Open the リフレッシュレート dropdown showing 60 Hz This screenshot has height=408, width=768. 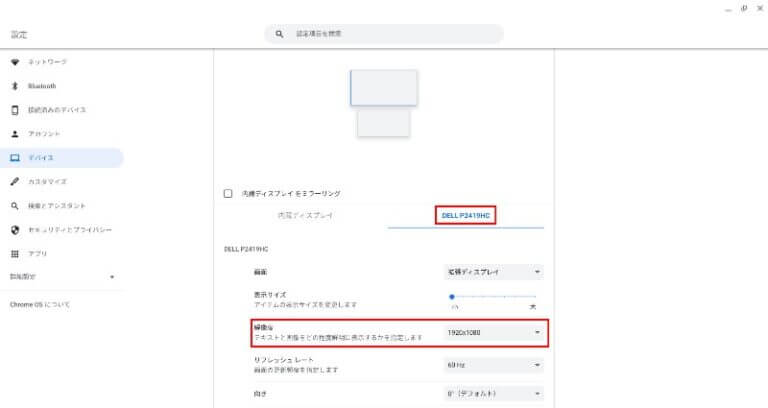tap(493, 365)
